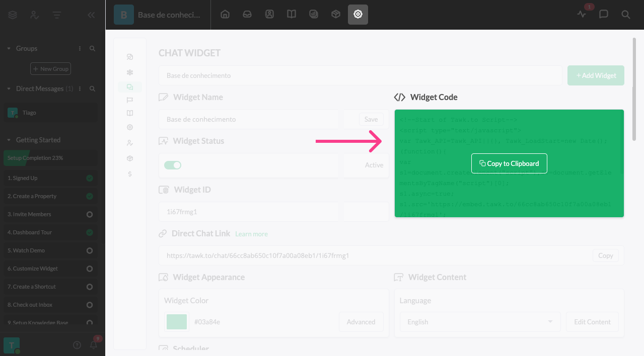
Task: Toggle the Customize Widget step circle
Action: pos(90,269)
